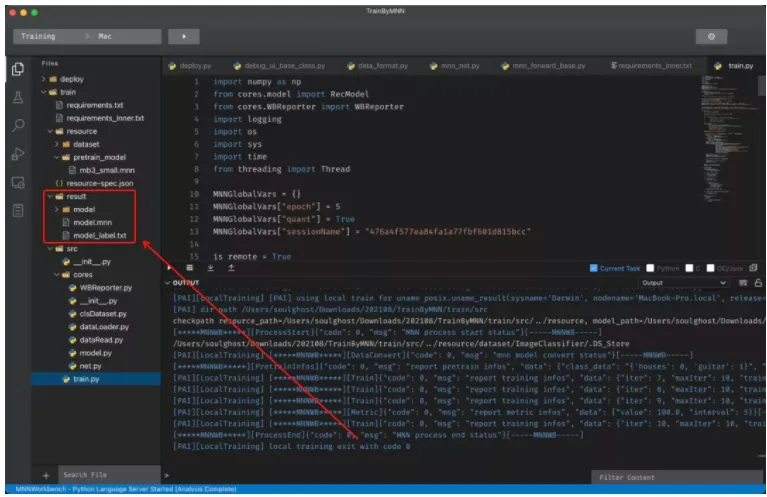Open the Output channel dropdown
Viewport: 767px width, 497px height.
[x=683, y=283]
